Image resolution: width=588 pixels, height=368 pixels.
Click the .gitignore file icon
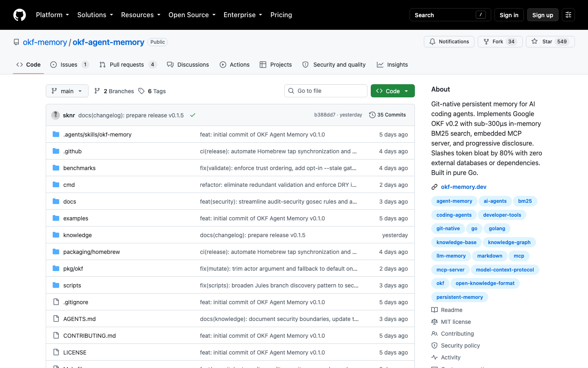pyautogui.click(x=56, y=302)
